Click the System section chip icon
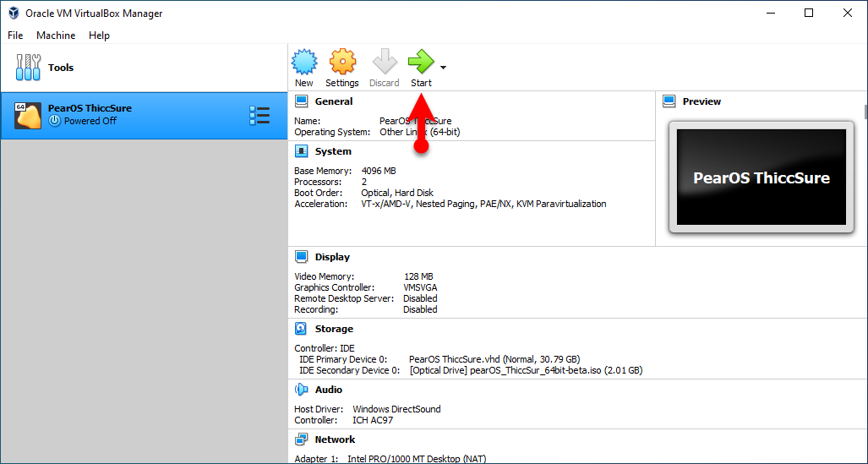The width and height of the screenshot is (868, 464). click(x=301, y=151)
